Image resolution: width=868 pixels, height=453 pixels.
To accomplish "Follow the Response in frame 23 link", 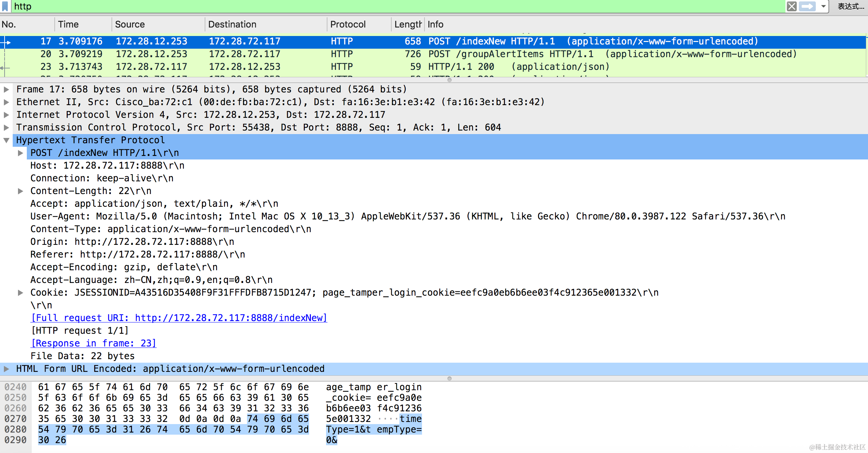I will 94,343.
